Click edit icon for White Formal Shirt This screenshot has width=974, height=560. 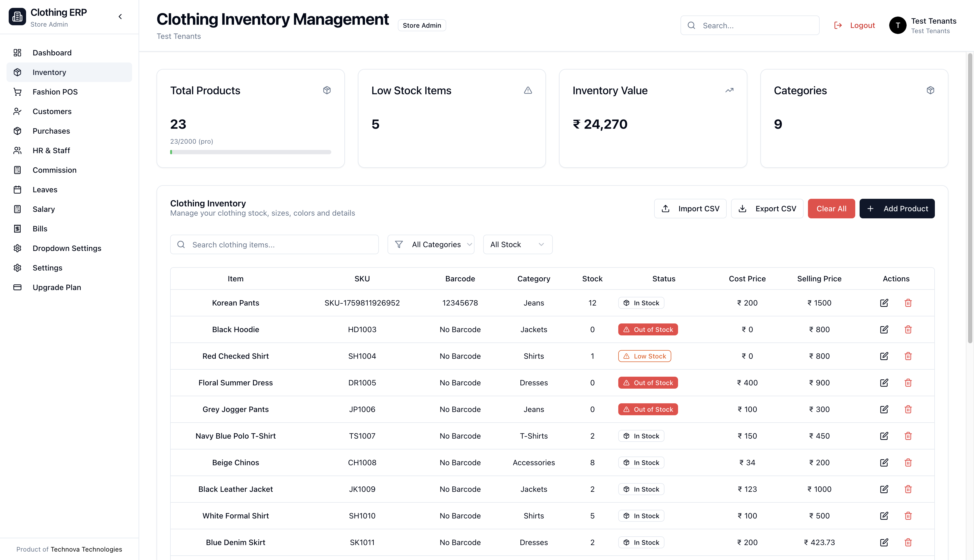pyautogui.click(x=884, y=516)
